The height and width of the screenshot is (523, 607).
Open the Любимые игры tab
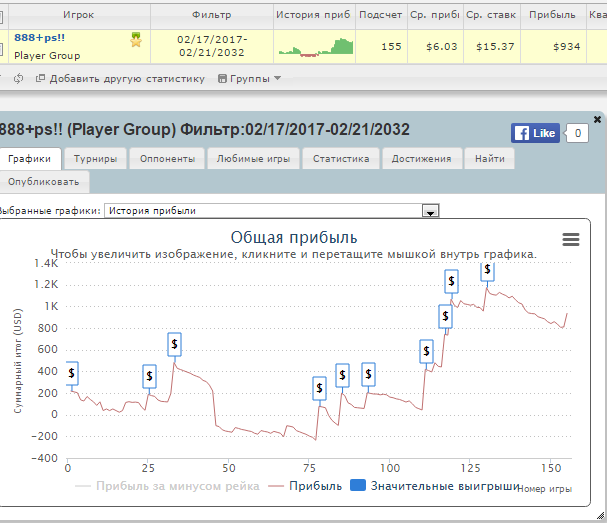253,159
